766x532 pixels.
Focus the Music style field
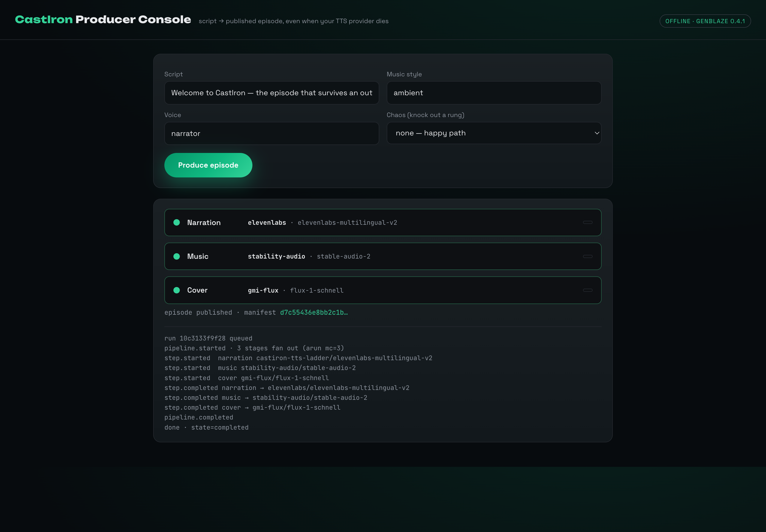point(494,93)
